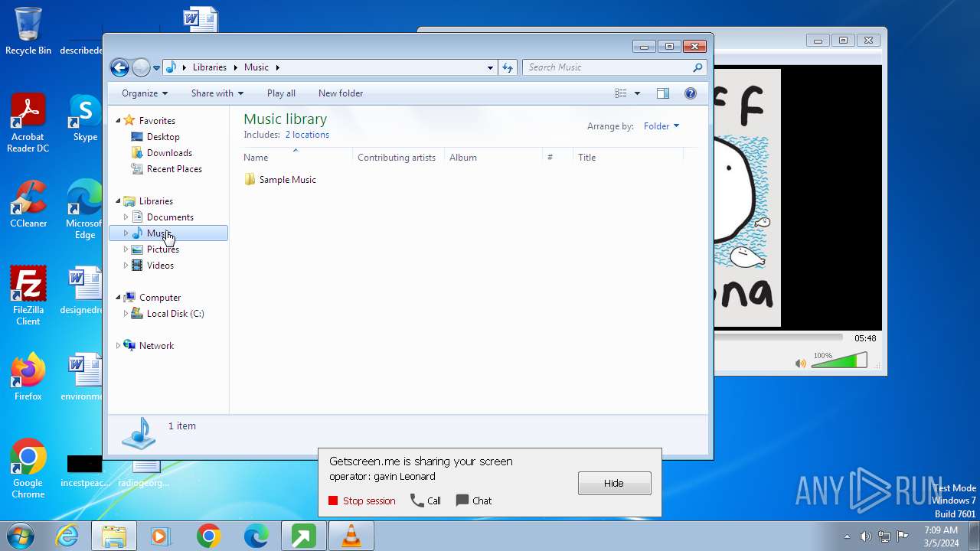Open CCleaner desktop shortcut
The height and width of the screenshot is (551, 980).
pos(28,204)
